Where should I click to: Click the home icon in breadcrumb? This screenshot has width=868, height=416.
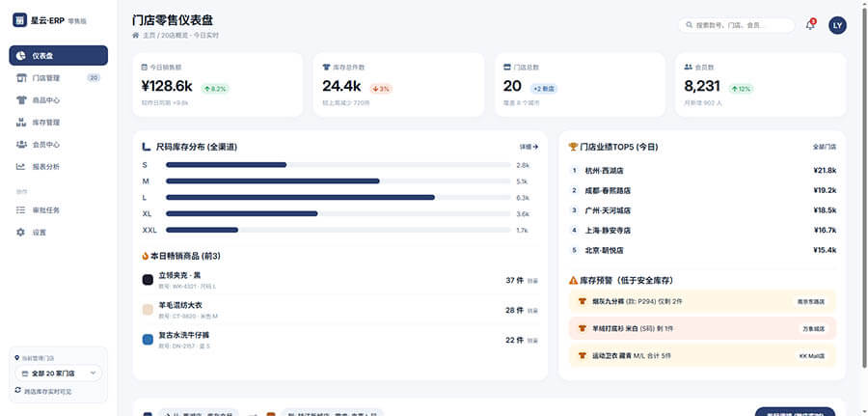(136, 35)
